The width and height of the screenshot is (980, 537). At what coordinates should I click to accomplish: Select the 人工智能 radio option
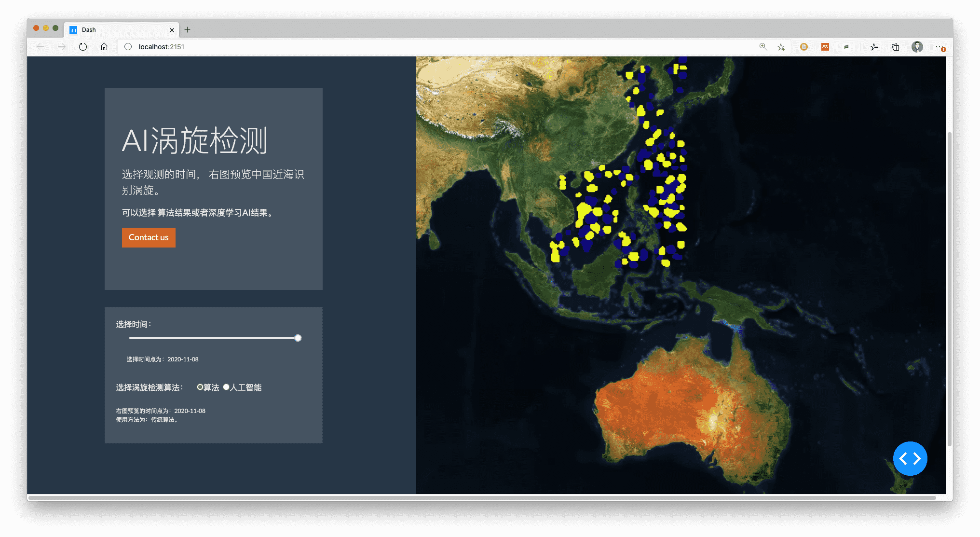[226, 387]
